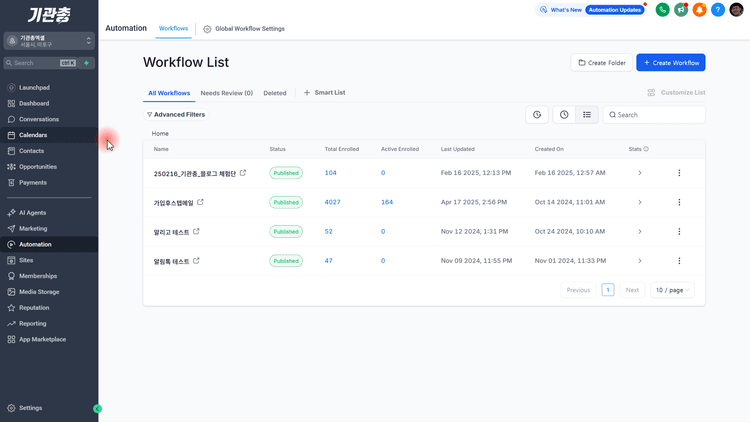
Task: Switch to Needs Review tab
Action: pyautogui.click(x=227, y=93)
